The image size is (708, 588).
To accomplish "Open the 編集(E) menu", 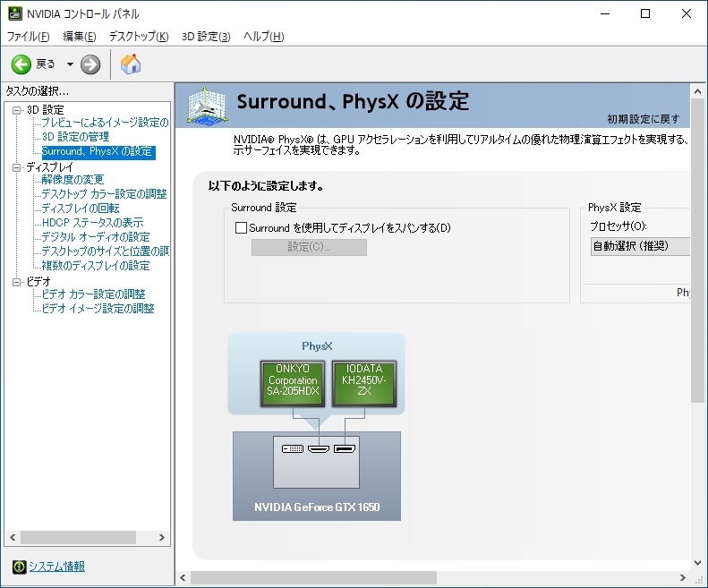I will coord(79,37).
